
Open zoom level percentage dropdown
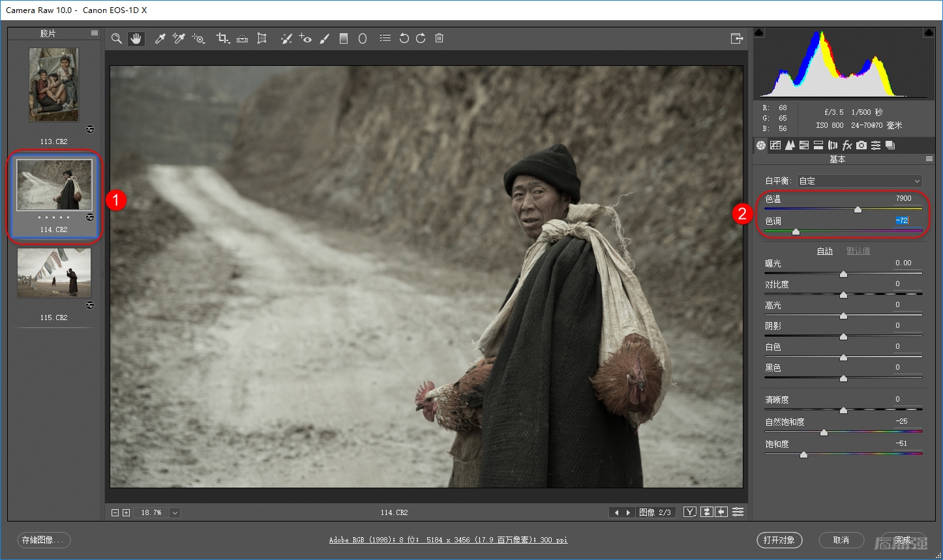(x=175, y=513)
